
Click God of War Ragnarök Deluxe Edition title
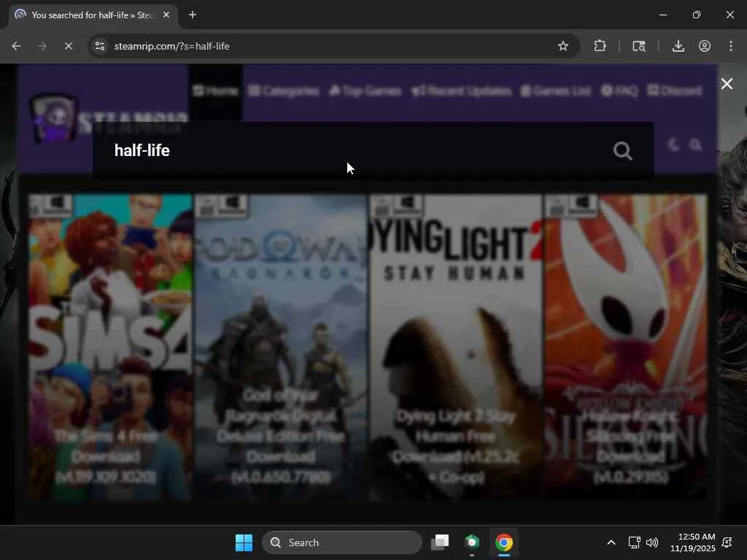tap(281, 436)
